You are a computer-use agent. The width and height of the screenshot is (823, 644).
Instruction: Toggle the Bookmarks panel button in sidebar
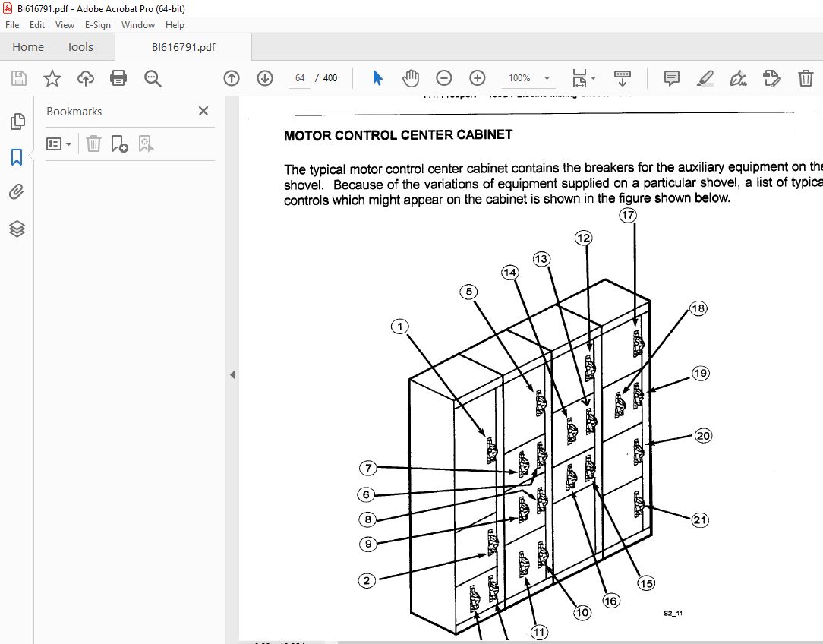point(17,157)
